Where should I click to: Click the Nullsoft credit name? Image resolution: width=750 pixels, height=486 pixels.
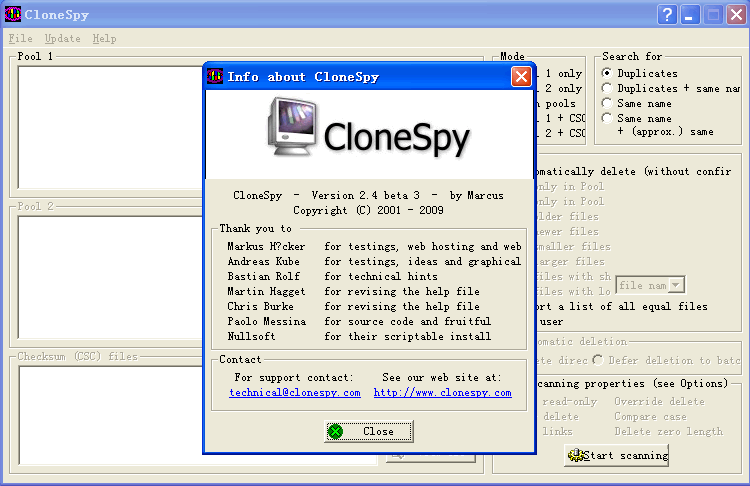pyautogui.click(x=252, y=336)
